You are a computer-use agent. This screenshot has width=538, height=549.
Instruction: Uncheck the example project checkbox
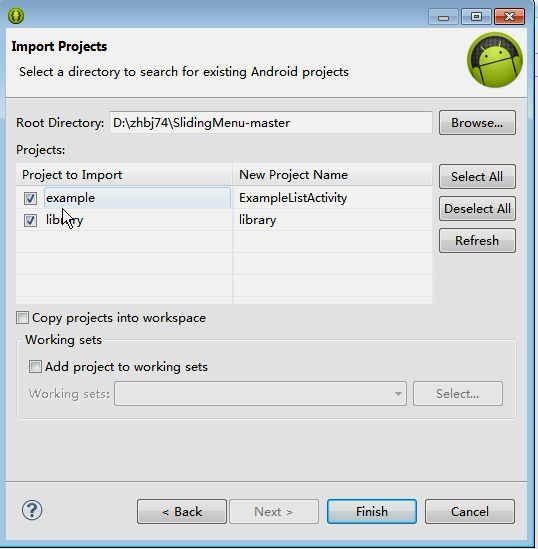[x=30, y=198]
